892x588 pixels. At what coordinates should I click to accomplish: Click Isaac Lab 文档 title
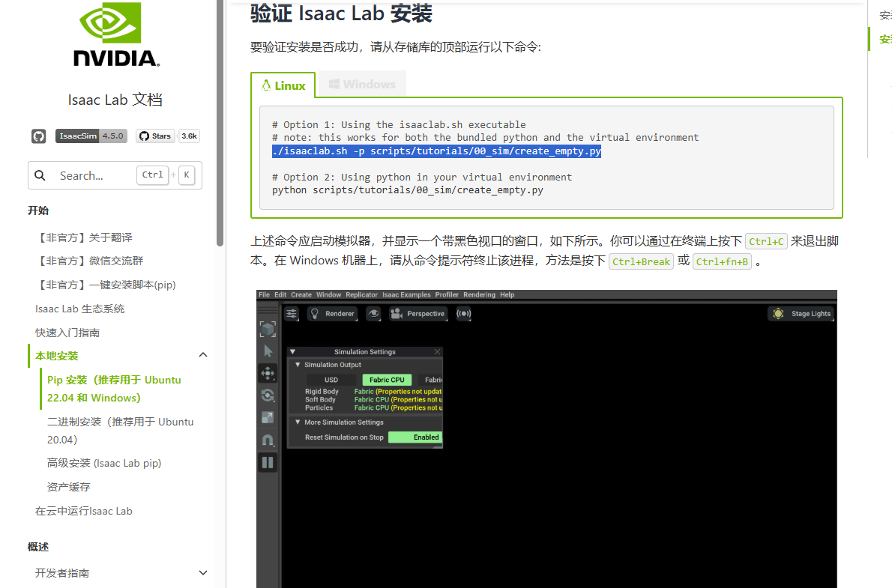pyautogui.click(x=115, y=100)
